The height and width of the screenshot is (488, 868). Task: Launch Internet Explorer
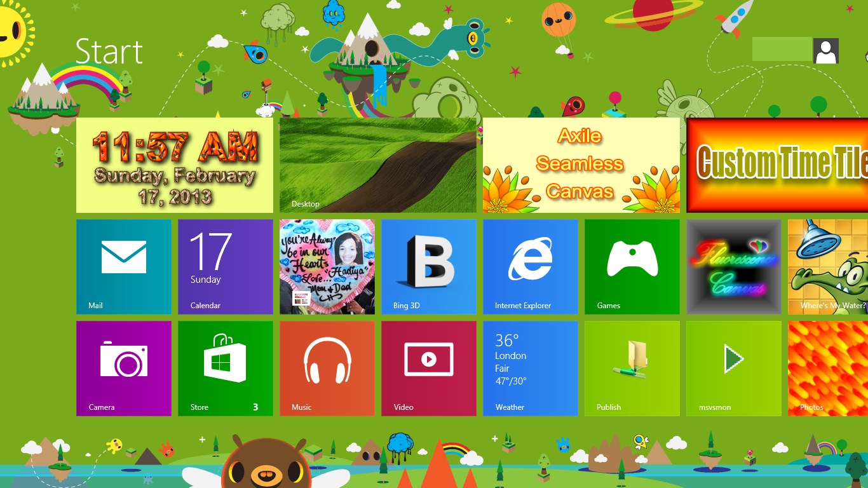[530, 267]
